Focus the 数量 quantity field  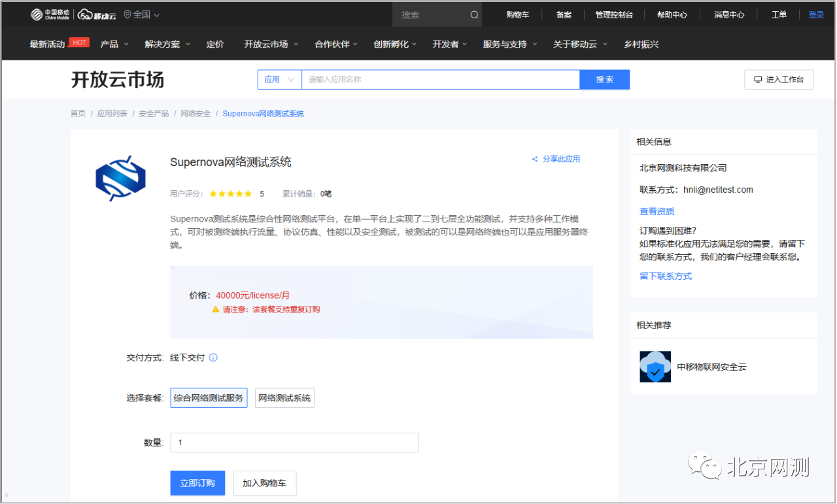tap(294, 443)
